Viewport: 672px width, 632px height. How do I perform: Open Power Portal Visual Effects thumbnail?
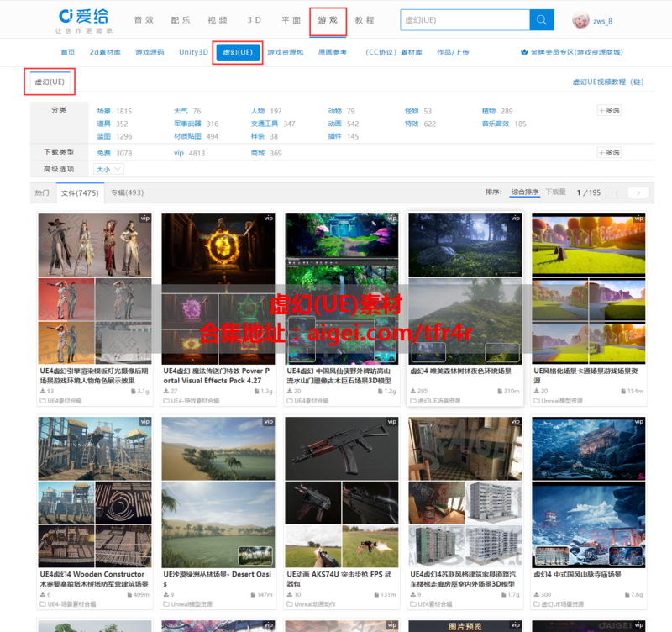218,288
